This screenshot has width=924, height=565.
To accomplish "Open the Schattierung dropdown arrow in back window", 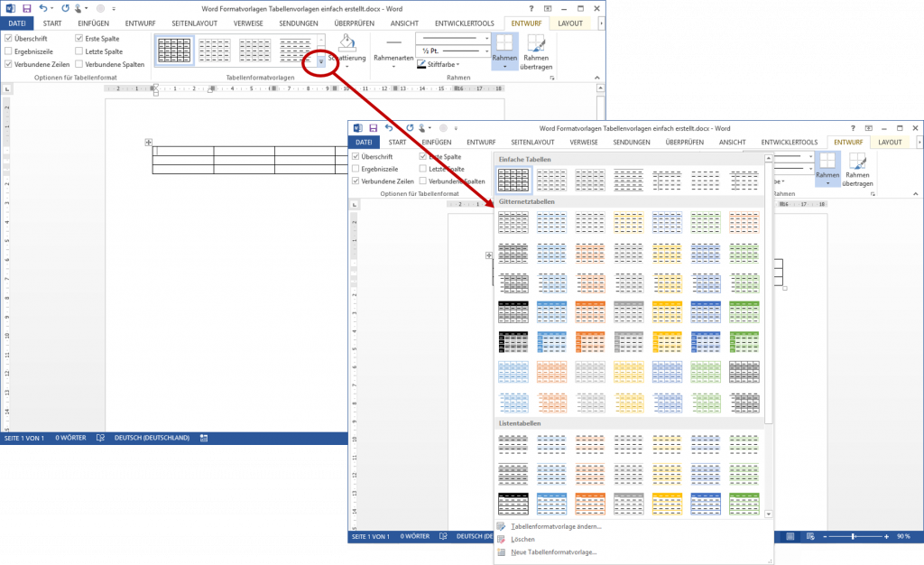I will pyautogui.click(x=347, y=66).
